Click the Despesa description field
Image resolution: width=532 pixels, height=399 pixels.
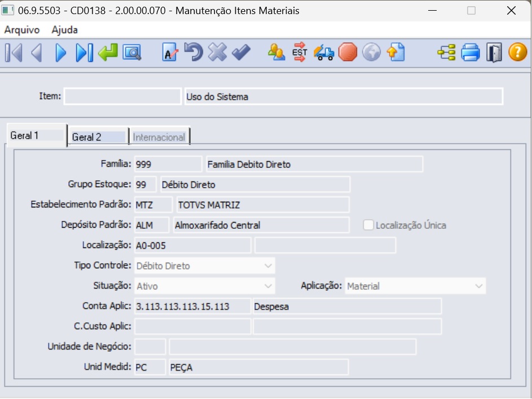[x=347, y=307]
